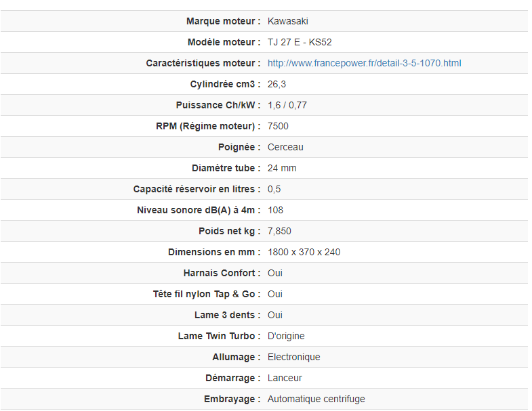The height and width of the screenshot is (411, 532).
Task: Click the 'Automatique centrifuge' clutch value
Action: 316,399
